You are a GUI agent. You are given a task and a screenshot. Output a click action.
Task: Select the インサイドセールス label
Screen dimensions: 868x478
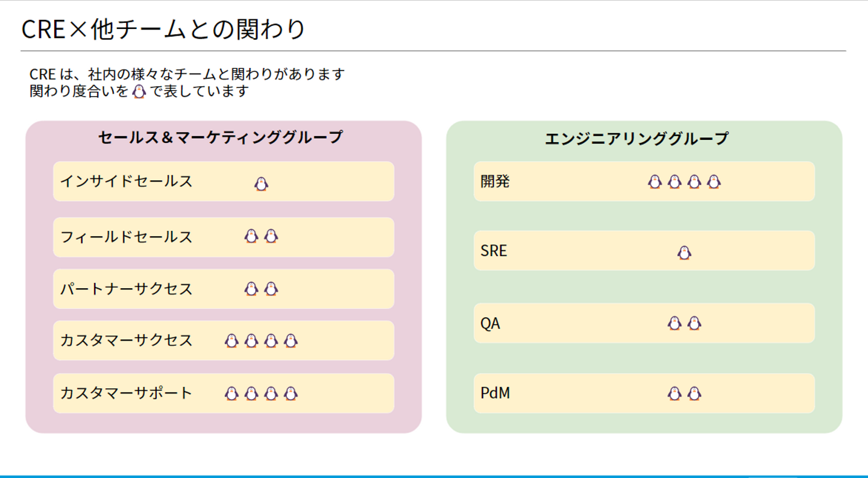point(126,181)
